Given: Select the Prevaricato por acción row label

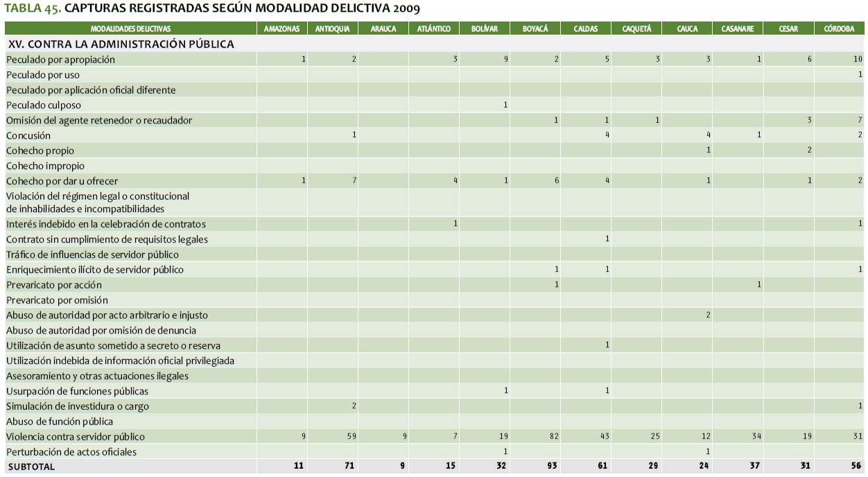Looking at the screenshot, I should coord(54,285).
